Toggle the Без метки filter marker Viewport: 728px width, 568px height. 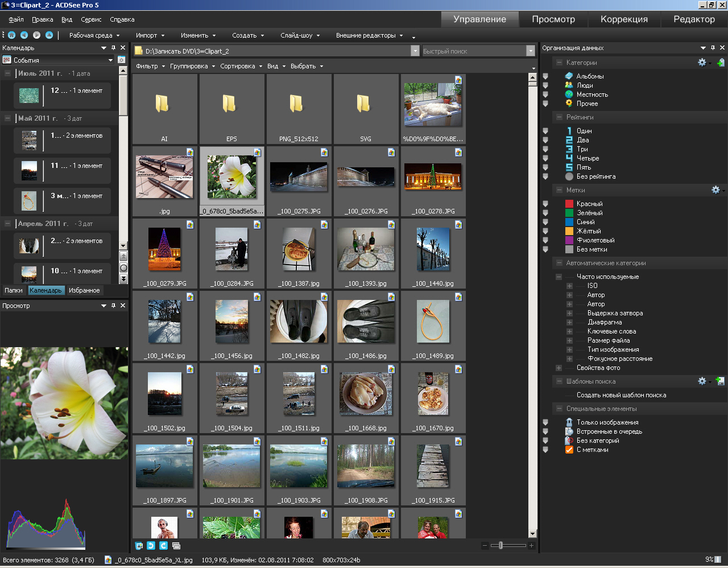point(545,249)
